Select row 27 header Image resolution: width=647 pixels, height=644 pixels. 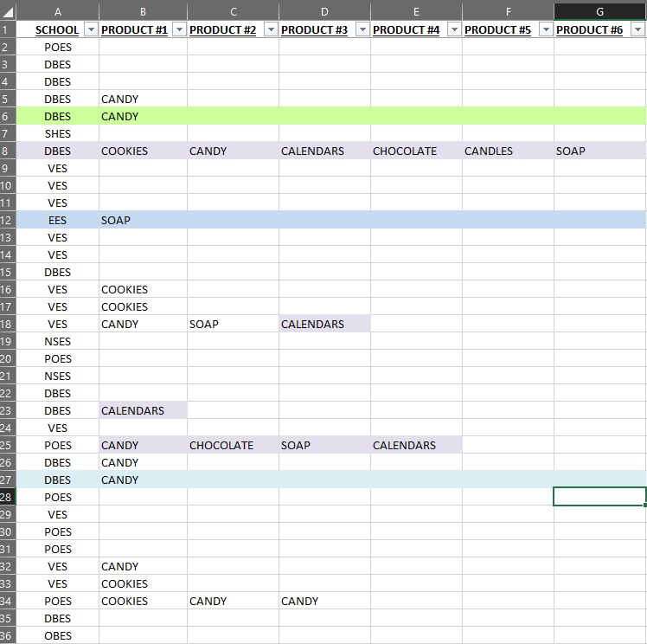pyautogui.click(x=8, y=480)
